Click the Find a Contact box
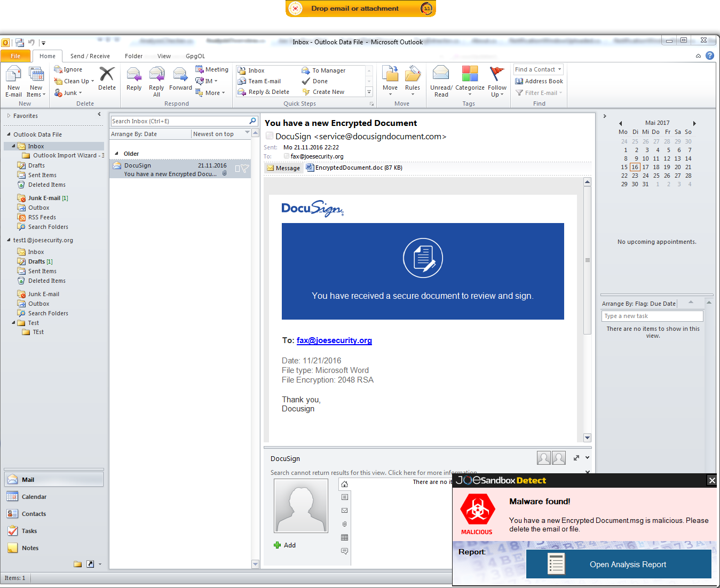 click(538, 69)
